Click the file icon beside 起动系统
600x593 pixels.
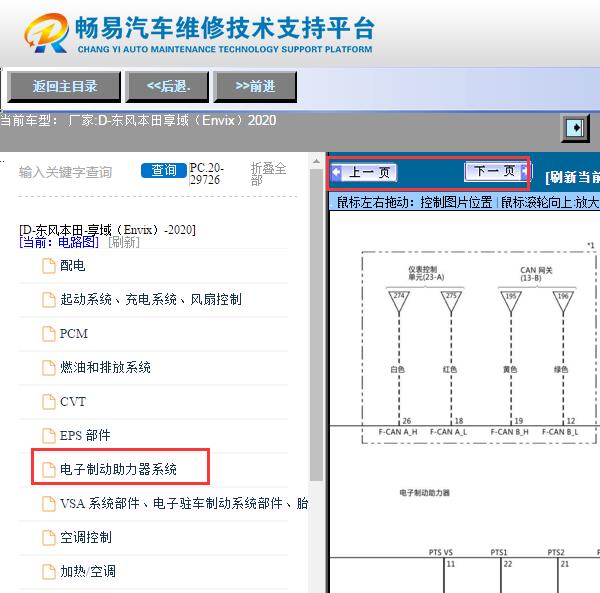click(x=49, y=300)
